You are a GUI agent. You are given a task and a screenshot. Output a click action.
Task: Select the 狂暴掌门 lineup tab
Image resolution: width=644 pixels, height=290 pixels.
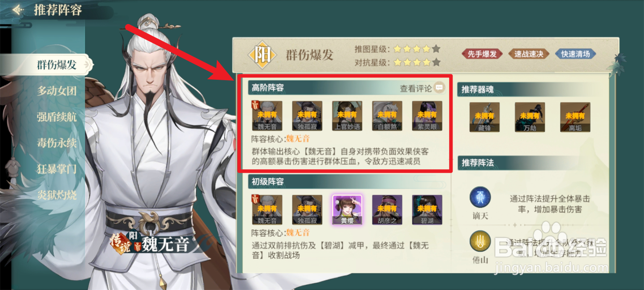pos(57,169)
